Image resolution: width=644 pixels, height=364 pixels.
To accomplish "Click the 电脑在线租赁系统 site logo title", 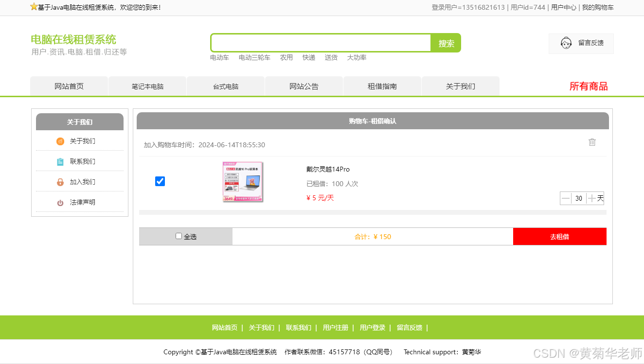I will point(73,39).
